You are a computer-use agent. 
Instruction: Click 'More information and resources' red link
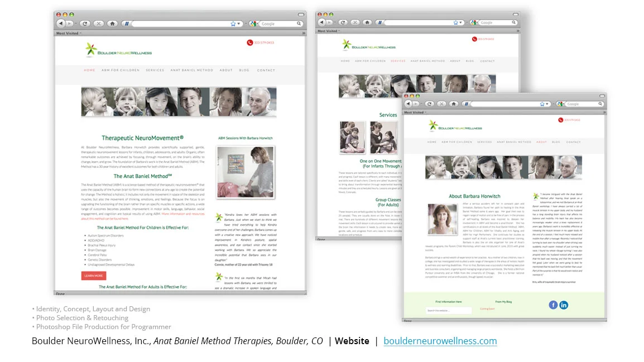(183, 214)
